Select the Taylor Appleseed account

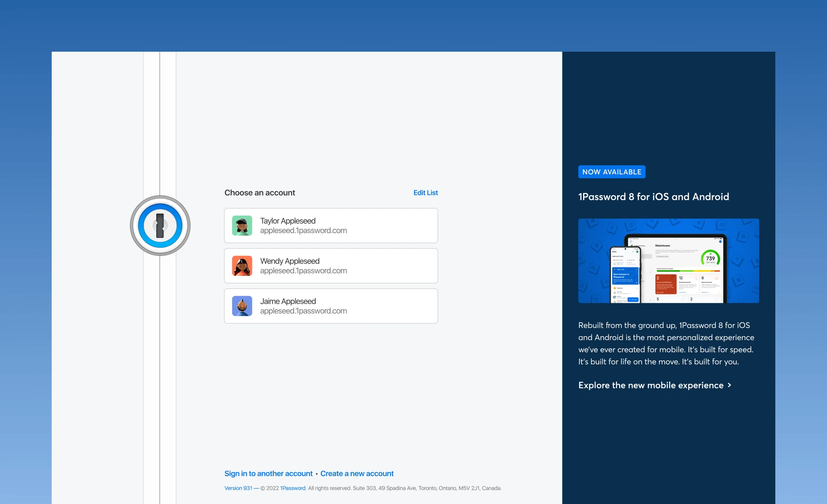(331, 226)
